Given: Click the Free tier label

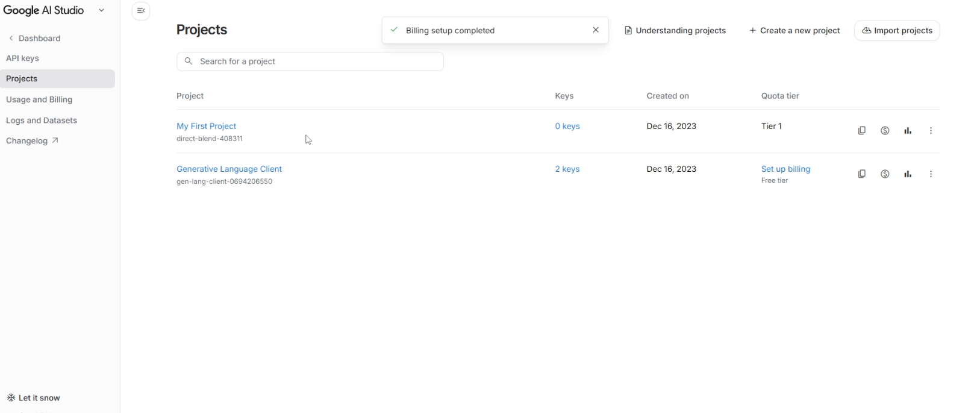Looking at the screenshot, I should click(775, 181).
